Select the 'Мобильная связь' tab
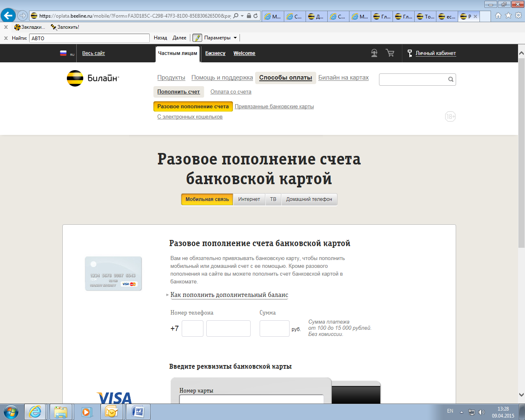The width and height of the screenshot is (525, 420). point(207,199)
